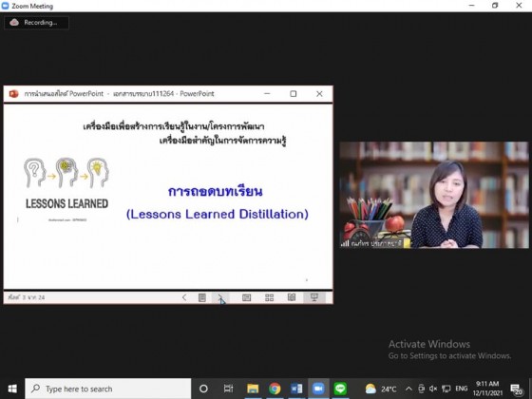Select the presenter video thumbnail
The width and height of the screenshot is (532, 399).
[x=434, y=195]
